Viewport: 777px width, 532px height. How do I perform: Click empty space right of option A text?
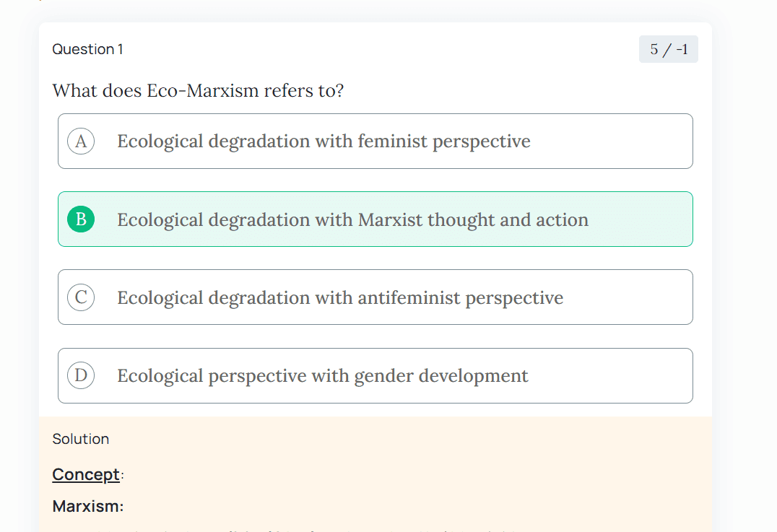coord(614,141)
